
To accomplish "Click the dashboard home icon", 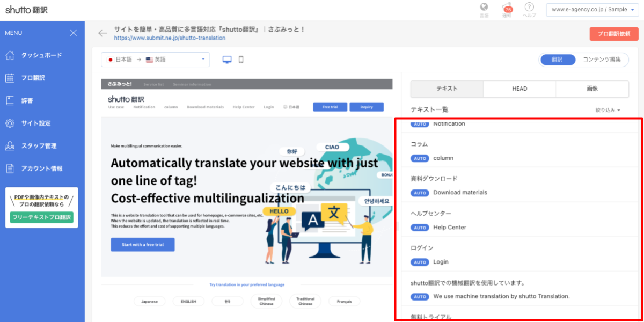I will pyautogui.click(x=10, y=55).
